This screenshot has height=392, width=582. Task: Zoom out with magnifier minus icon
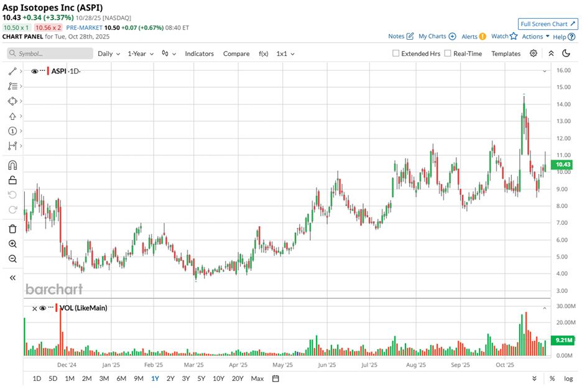[x=12, y=258]
